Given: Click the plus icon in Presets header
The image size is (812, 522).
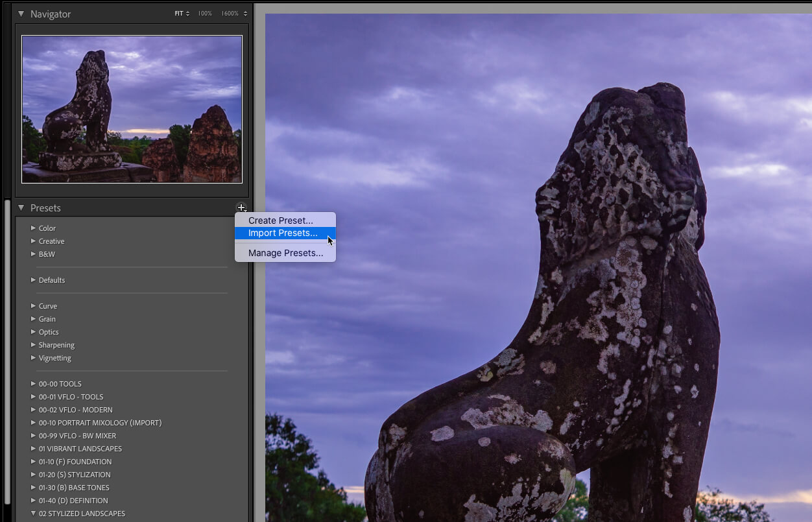Looking at the screenshot, I should tap(241, 208).
